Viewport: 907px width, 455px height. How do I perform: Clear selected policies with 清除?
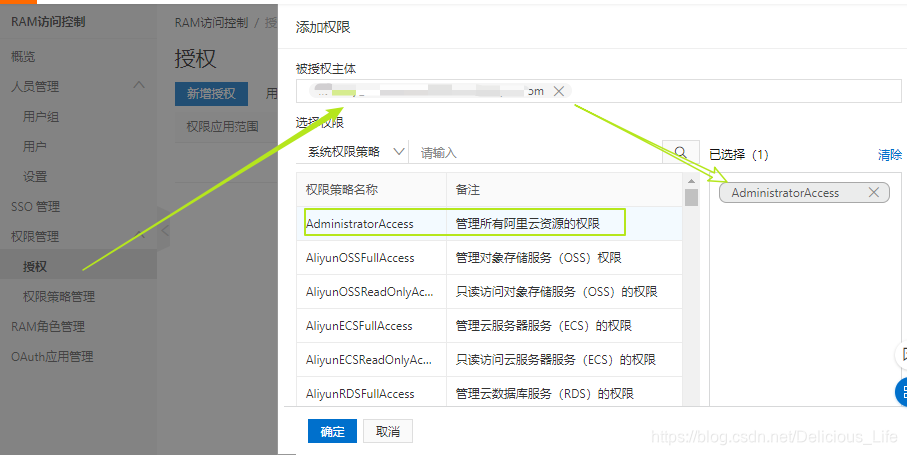(x=890, y=155)
